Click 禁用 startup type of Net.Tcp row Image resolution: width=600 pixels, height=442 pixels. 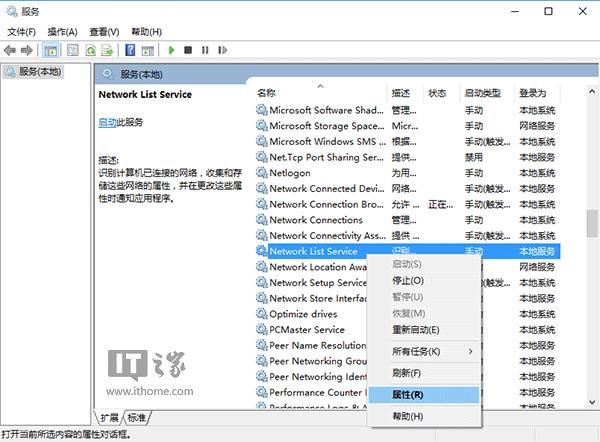click(x=474, y=157)
